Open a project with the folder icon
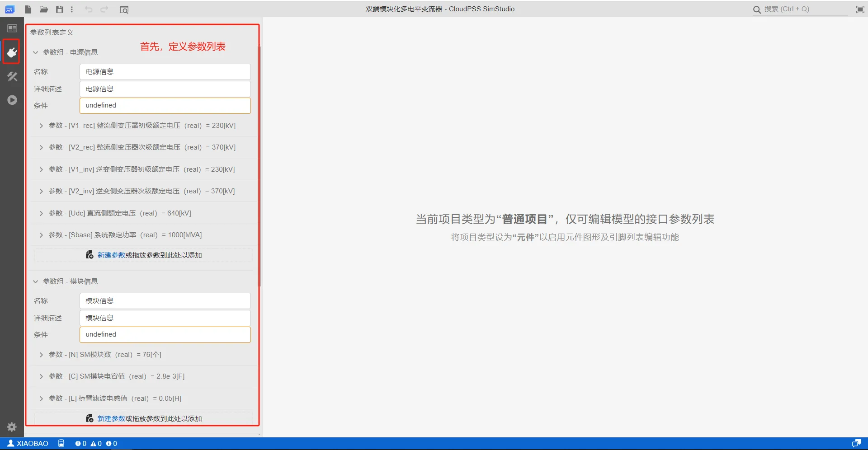This screenshot has height=450, width=868. pos(43,9)
